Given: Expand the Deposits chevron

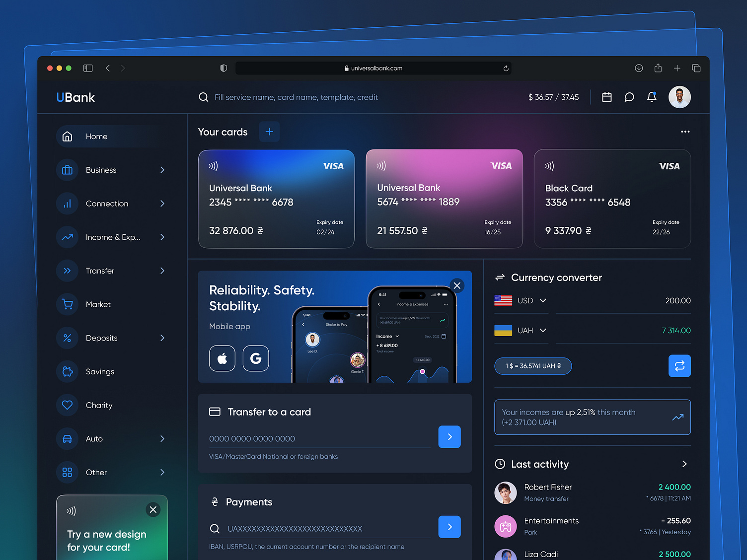Looking at the screenshot, I should 162,338.
